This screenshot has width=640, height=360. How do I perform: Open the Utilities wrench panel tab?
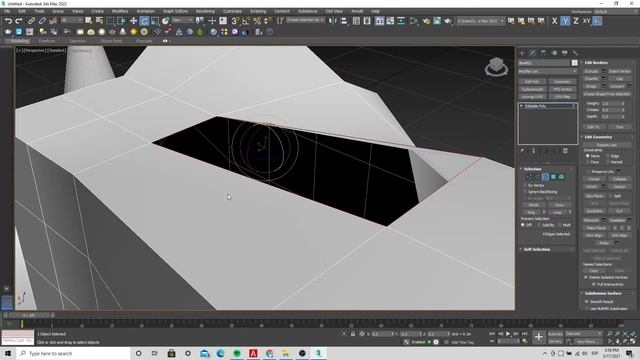tap(575, 53)
